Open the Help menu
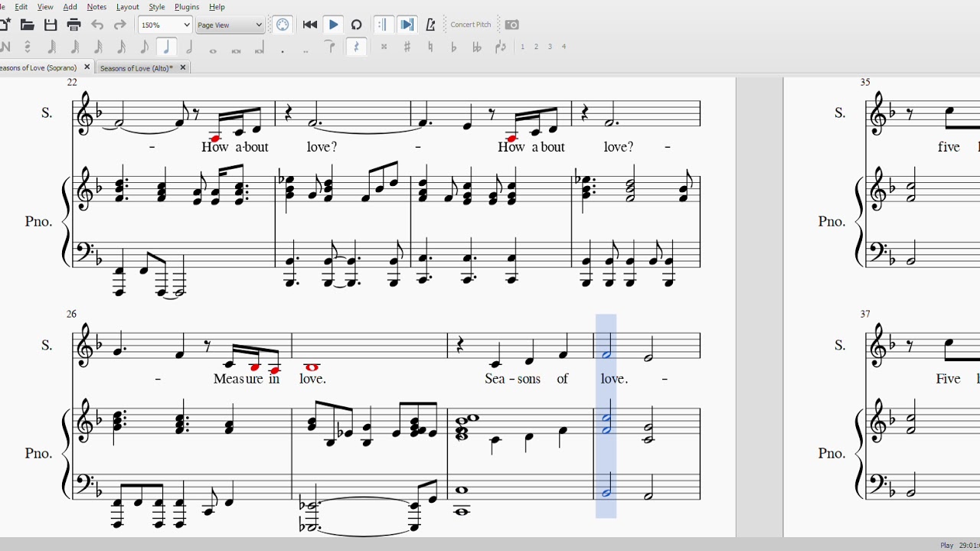The height and width of the screenshot is (551, 980). pos(217,7)
